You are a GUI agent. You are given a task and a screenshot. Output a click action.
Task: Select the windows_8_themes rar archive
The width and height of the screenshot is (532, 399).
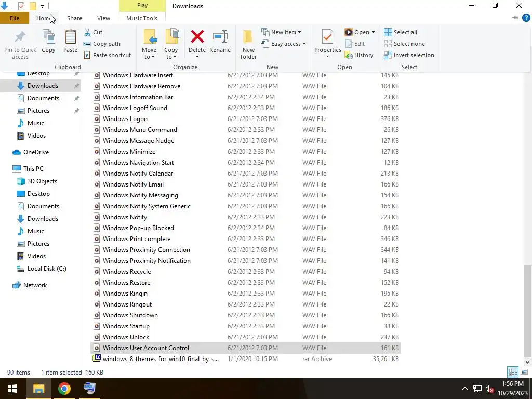tap(246, 358)
